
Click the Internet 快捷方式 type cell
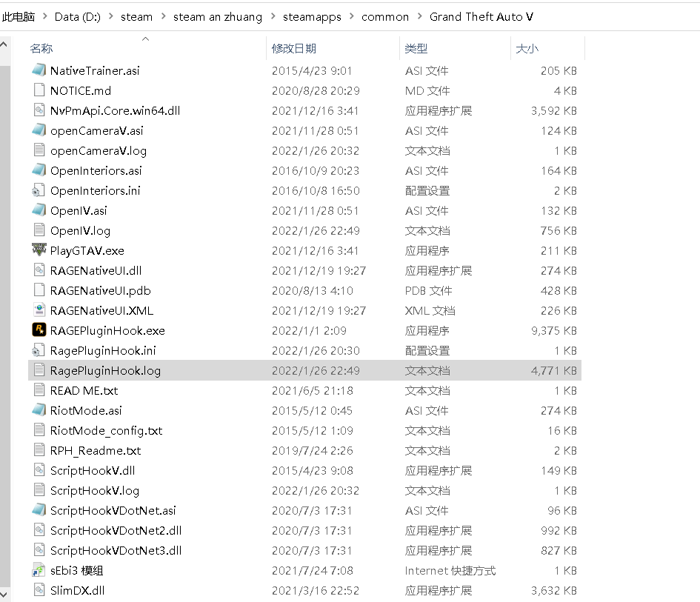pos(450,571)
